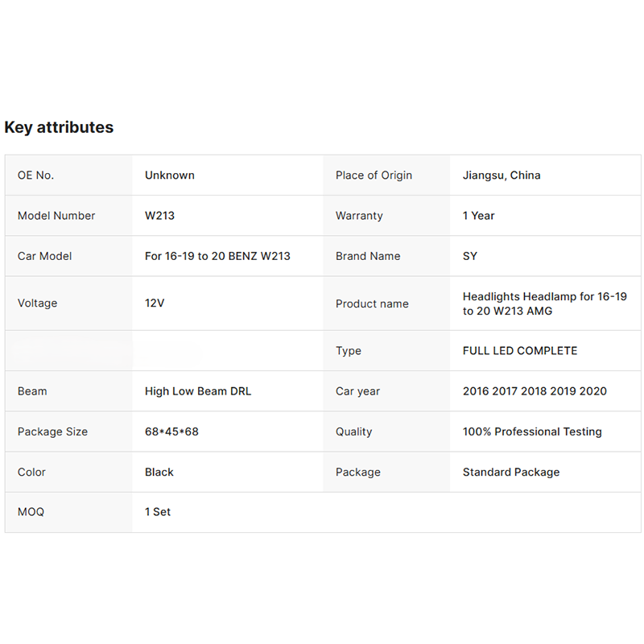The height and width of the screenshot is (644, 644).
Task: Click the High Low Beam DRL value
Action: pos(198,391)
